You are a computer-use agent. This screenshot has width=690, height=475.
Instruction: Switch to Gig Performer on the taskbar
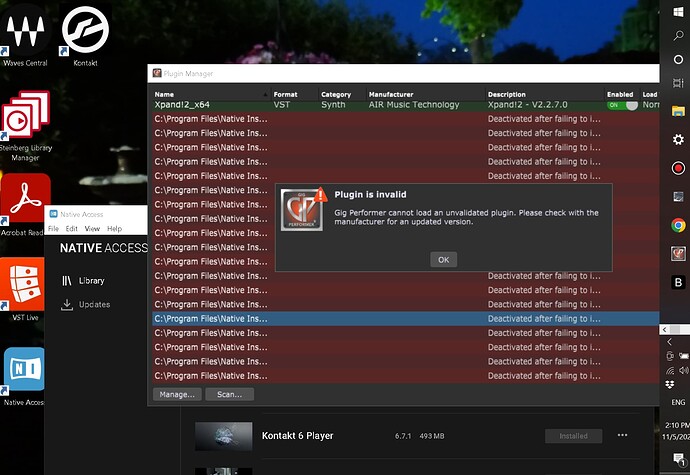click(678, 254)
